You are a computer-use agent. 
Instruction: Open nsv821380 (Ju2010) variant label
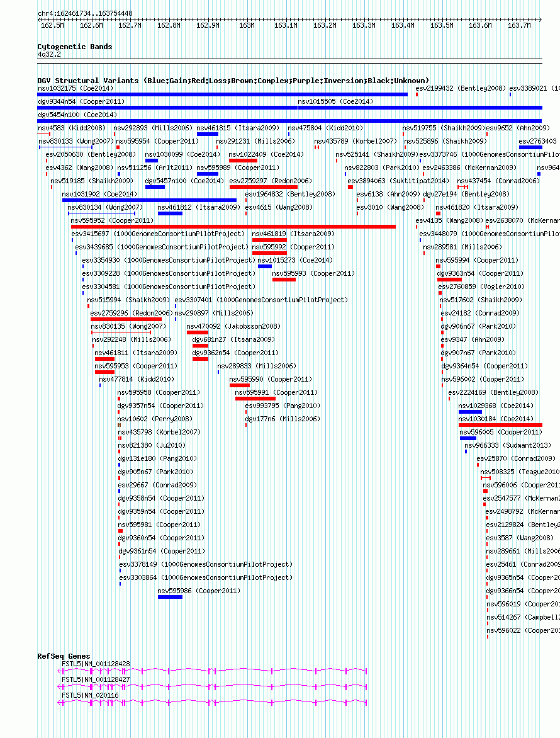tap(152, 445)
